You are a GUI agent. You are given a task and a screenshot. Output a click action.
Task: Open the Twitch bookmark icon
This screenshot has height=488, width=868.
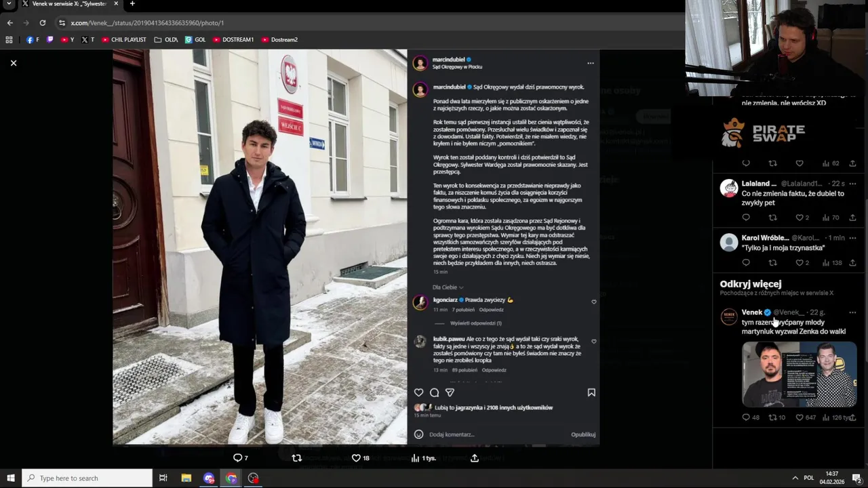click(x=50, y=40)
